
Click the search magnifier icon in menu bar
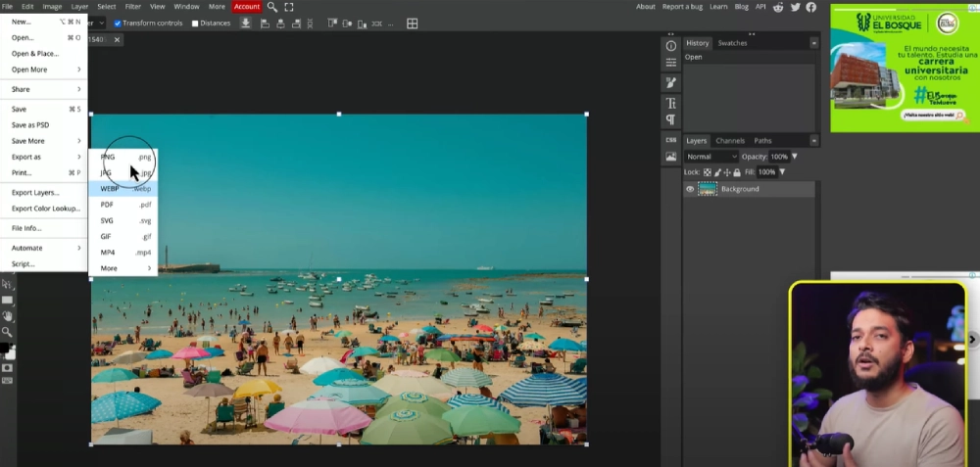[271, 7]
